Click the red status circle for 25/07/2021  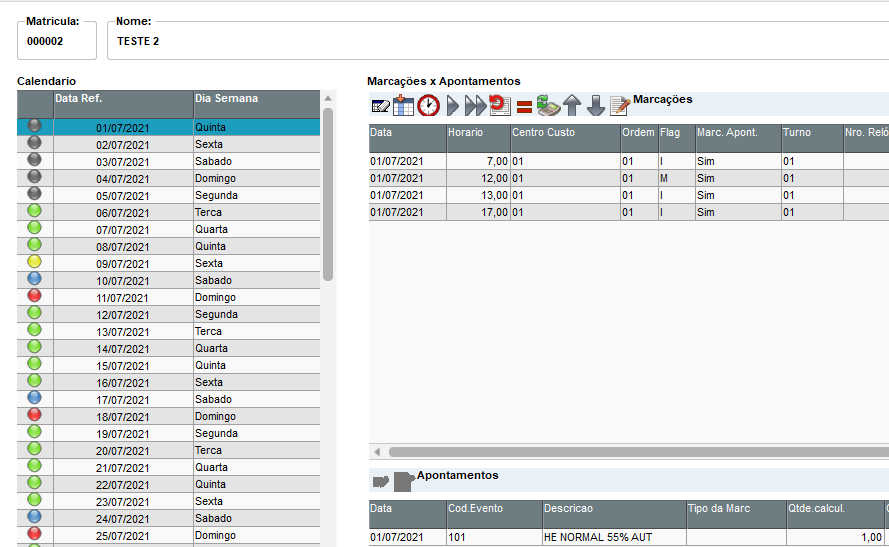click(x=35, y=534)
